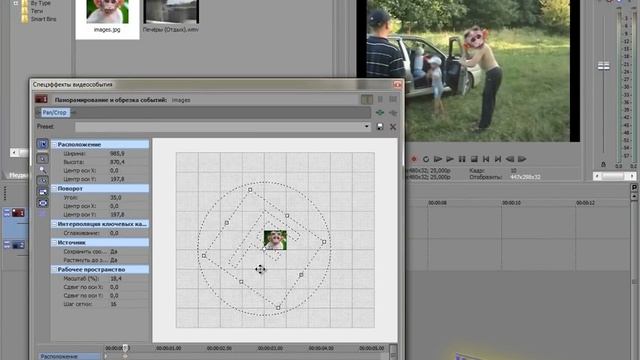Click Previous Frame in preview transport

(x=510, y=159)
